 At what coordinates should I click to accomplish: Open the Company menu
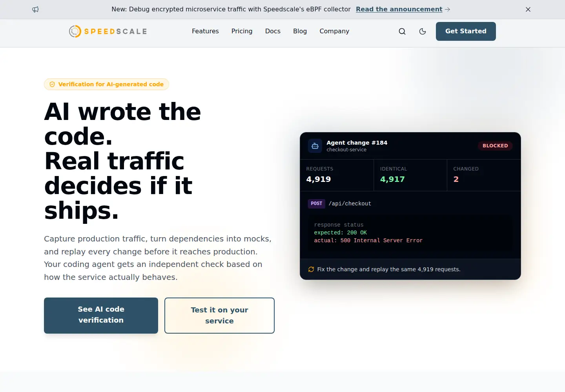pos(334,31)
